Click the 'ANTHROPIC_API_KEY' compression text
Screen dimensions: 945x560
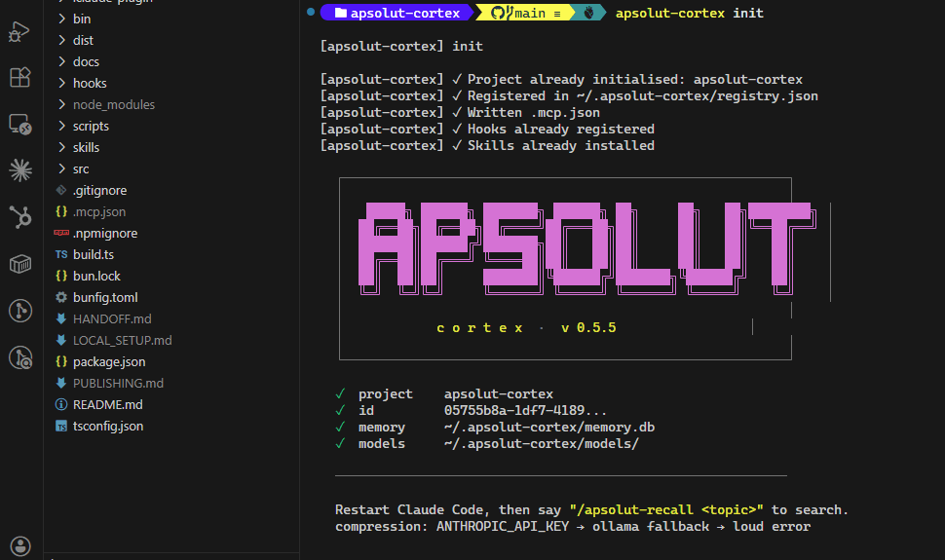pyautogui.click(x=503, y=527)
